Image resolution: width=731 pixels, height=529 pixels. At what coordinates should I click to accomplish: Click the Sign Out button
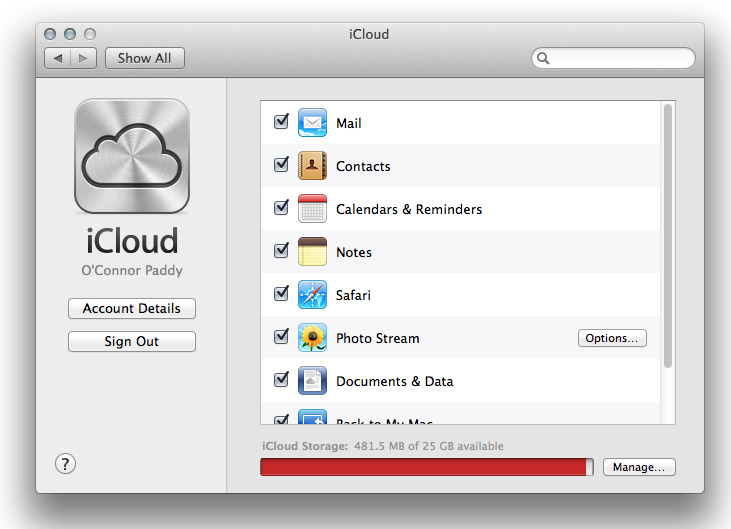[132, 341]
